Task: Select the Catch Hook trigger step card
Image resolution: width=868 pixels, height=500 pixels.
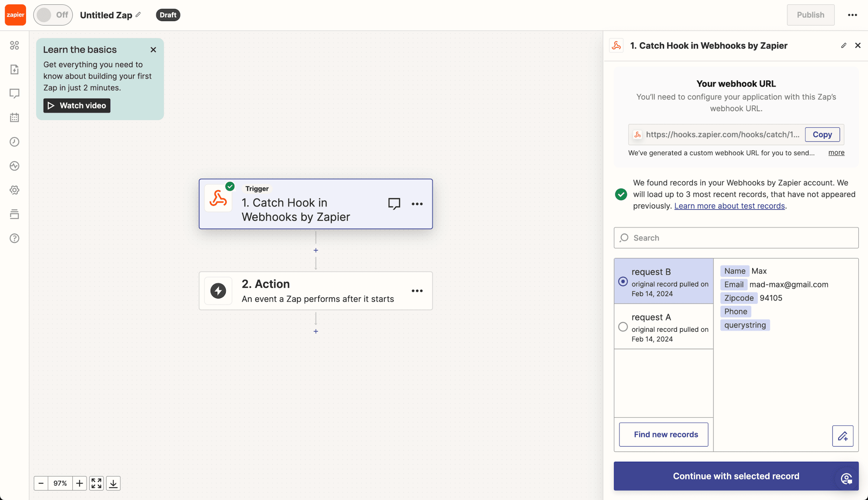Action: click(x=316, y=204)
